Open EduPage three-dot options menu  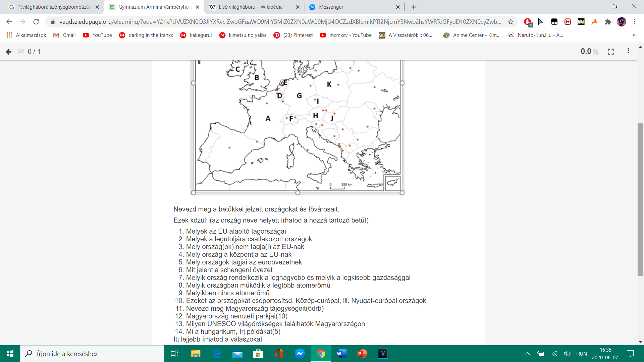pyautogui.click(x=628, y=51)
